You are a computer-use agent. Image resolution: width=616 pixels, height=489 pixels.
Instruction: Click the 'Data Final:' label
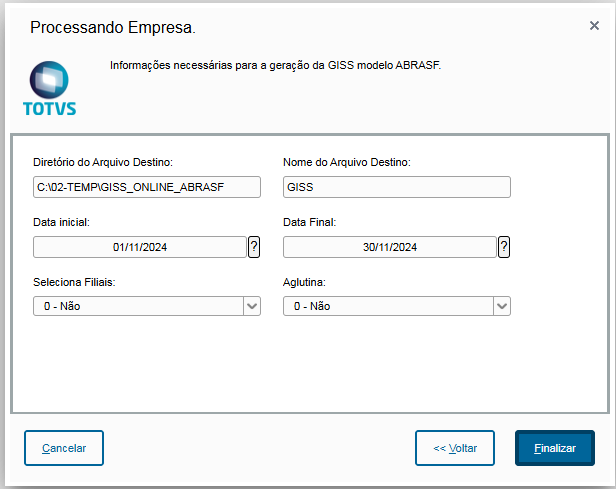point(310,222)
